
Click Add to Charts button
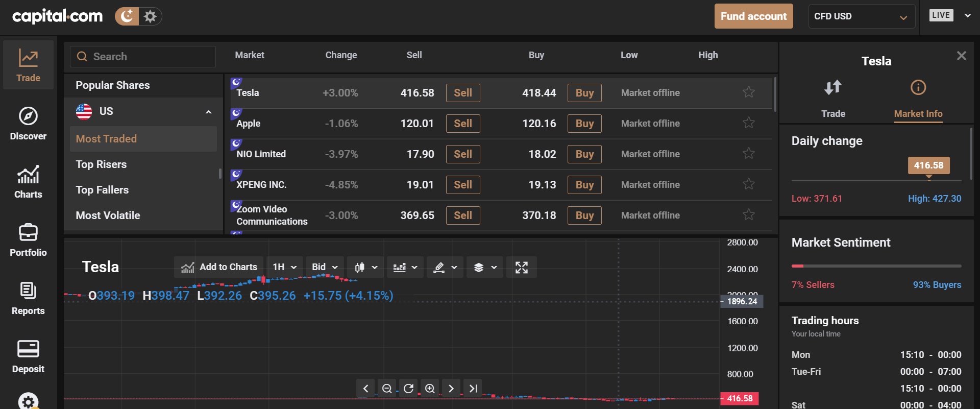219,267
